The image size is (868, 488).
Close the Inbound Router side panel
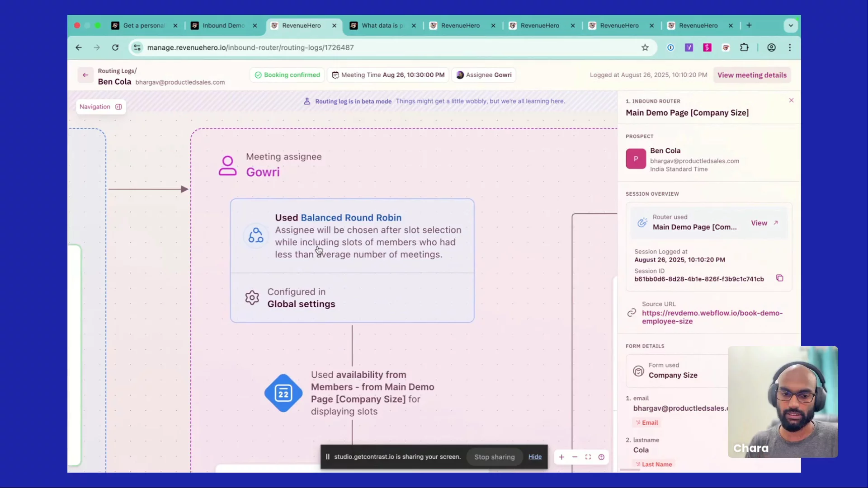click(x=791, y=100)
